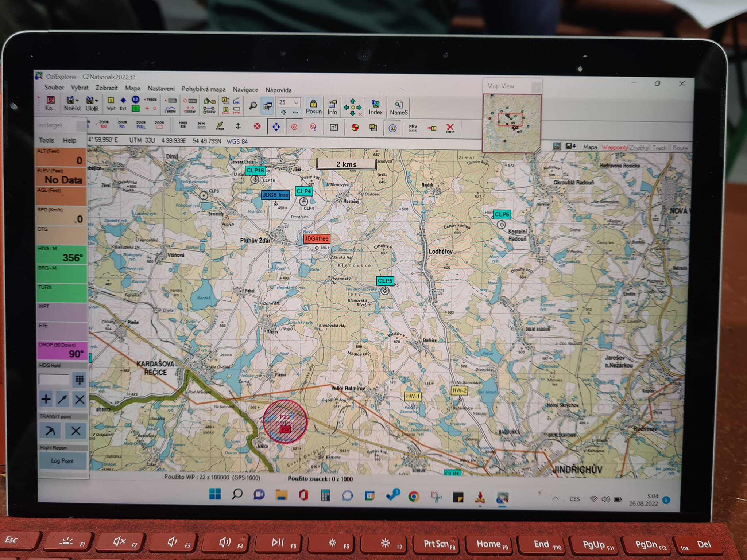Select the CLP5 waypoint label
The height and width of the screenshot is (560, 747).
coord(385,281)
